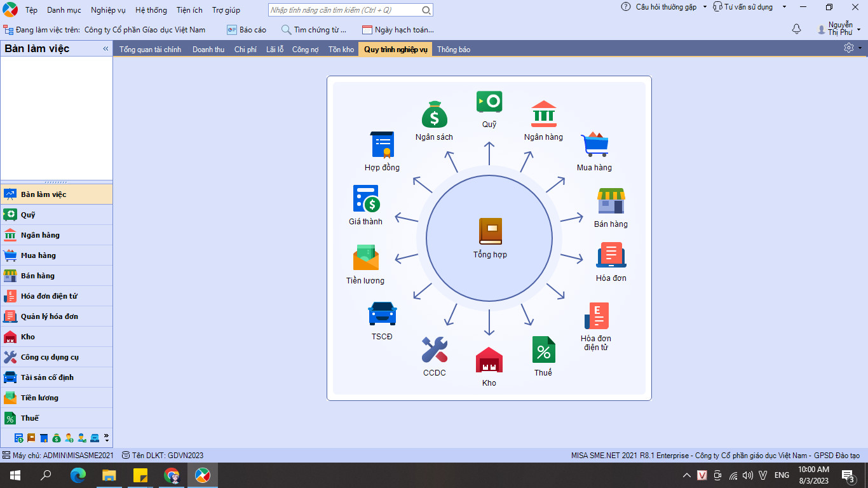Open Tổng hợp book shortcut in sidebar strip
This screenshot has width=868, height=488.
pos(31,438)
